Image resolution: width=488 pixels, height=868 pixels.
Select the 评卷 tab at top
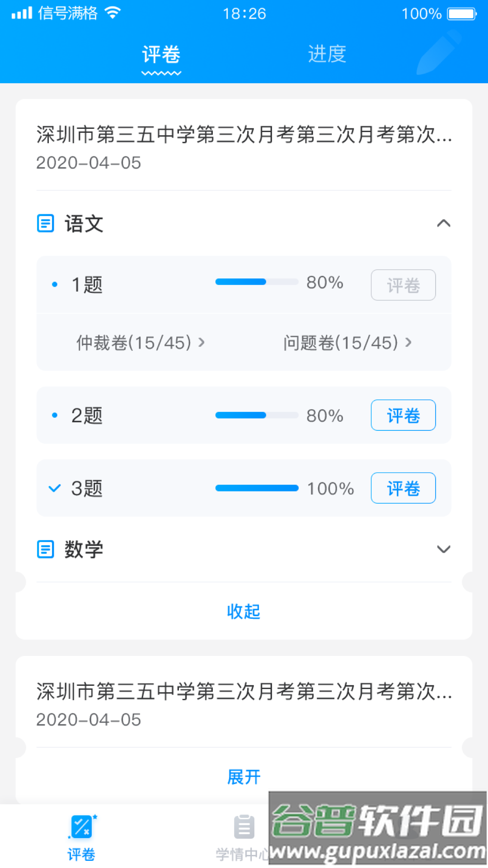coord(161,55)
